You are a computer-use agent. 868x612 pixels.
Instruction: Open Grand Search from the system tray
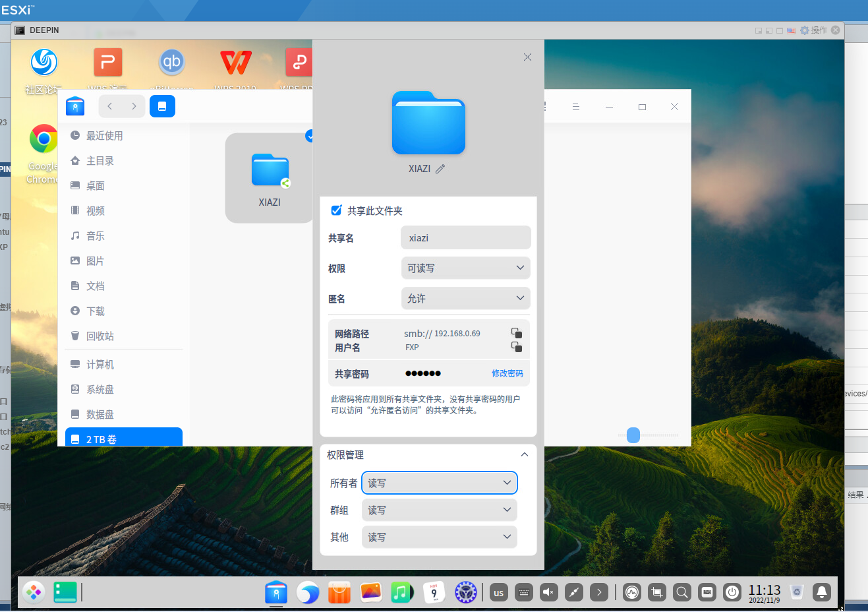pyautogui.click(x=682, y=592)
